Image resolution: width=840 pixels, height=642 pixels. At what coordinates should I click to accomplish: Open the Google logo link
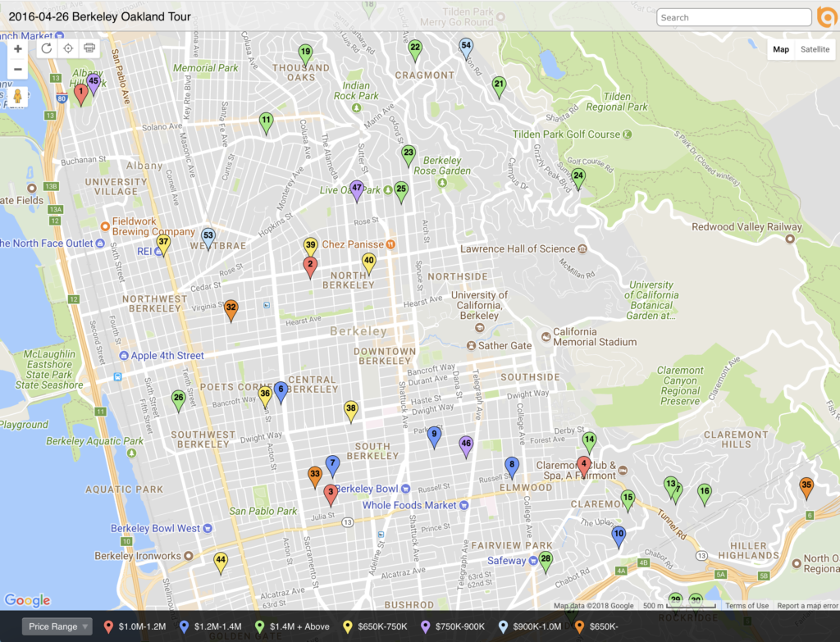click(x=27, y=600)
